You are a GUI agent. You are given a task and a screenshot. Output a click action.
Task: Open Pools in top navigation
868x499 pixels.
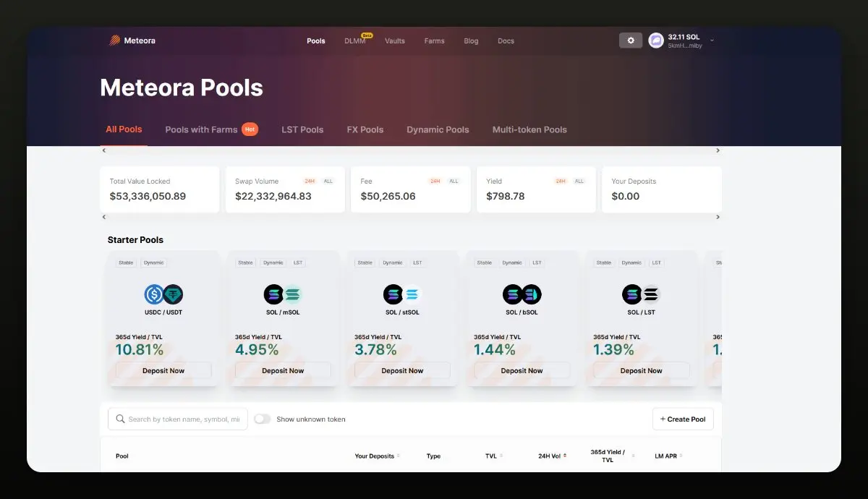[x=316, y=41]
